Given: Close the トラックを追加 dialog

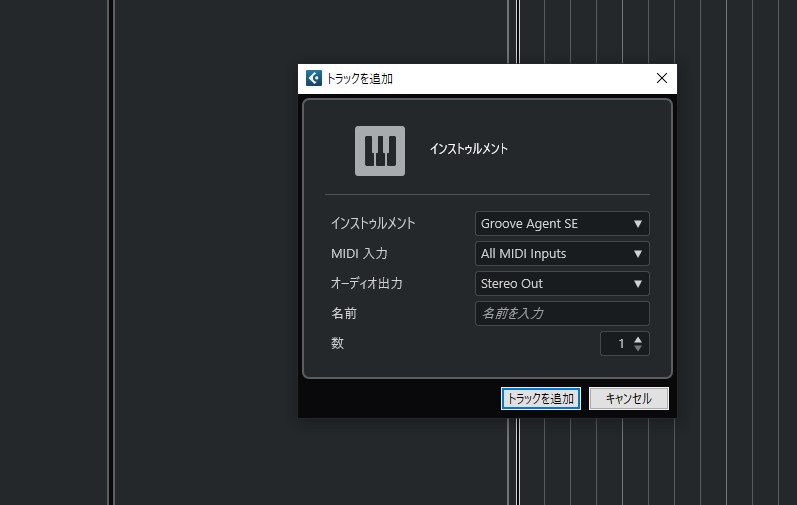Looking at the screenshot, I should (x=662, y=78).
